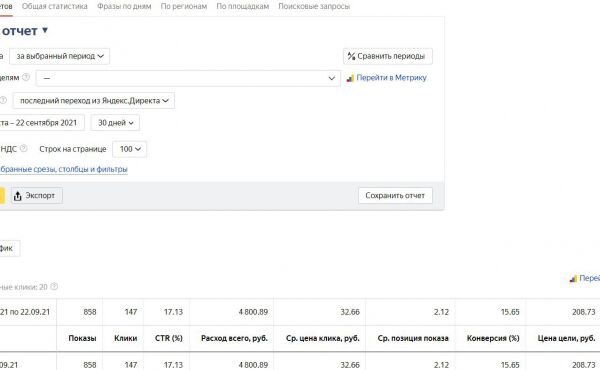Click the Экспорт button
Viewport: 600px width, 370px height.
pyautogui.click(x=37, y=196)
